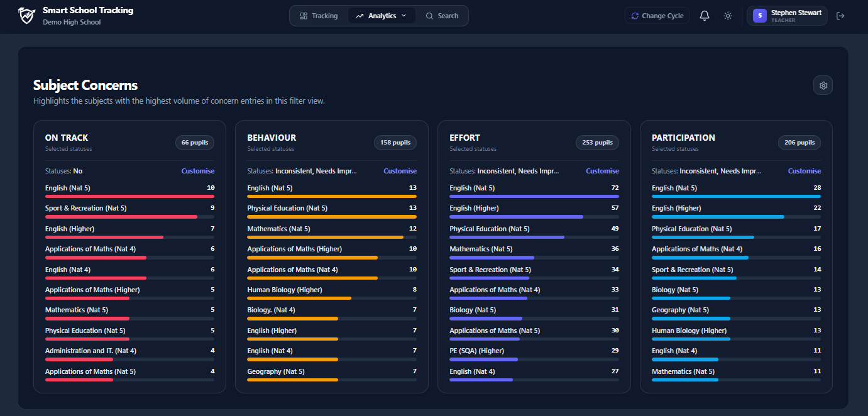Open notifications bell icon
The image size is (868, 416).
pos(705,16)
